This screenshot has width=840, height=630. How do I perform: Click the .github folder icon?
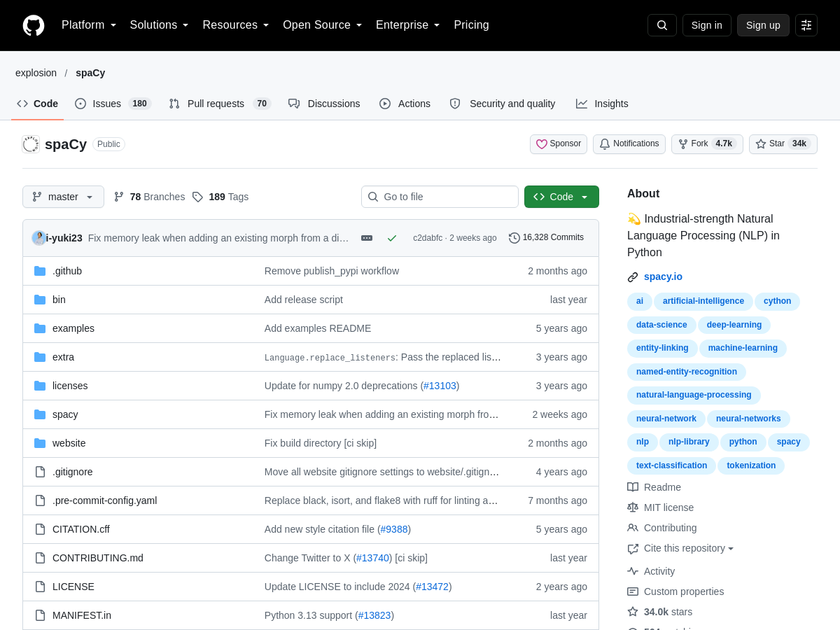pyautogui.click(x=40, y=271)
